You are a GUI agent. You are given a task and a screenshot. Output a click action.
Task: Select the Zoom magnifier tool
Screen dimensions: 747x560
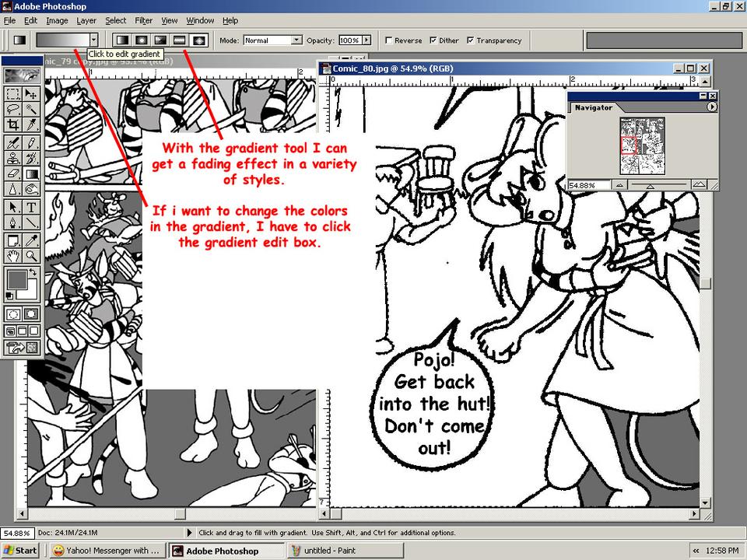pyautogui.click(x=31, y=256)
